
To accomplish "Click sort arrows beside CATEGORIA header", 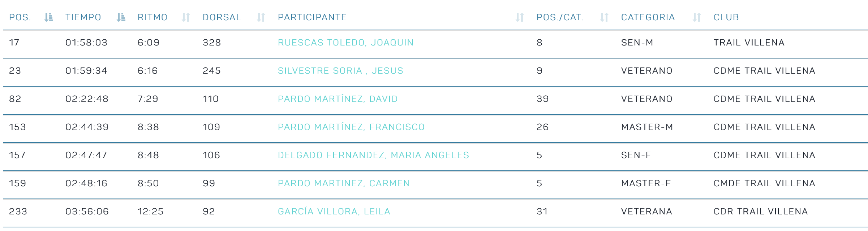I will pyautogui.click(x=697, y=17).
